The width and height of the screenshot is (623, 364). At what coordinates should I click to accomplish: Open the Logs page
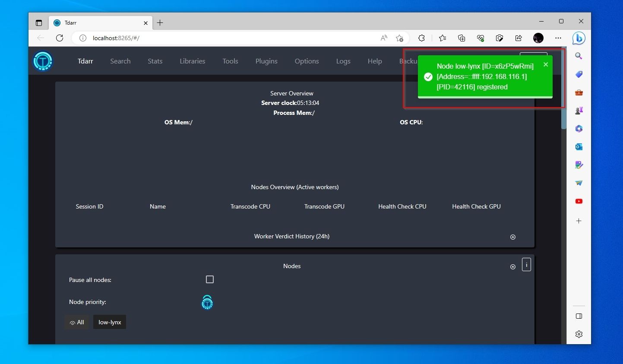343,61
